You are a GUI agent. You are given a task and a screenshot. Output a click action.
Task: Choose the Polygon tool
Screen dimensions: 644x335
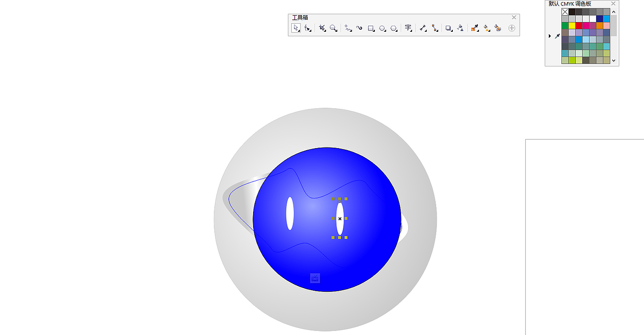(x=394, y=28)
